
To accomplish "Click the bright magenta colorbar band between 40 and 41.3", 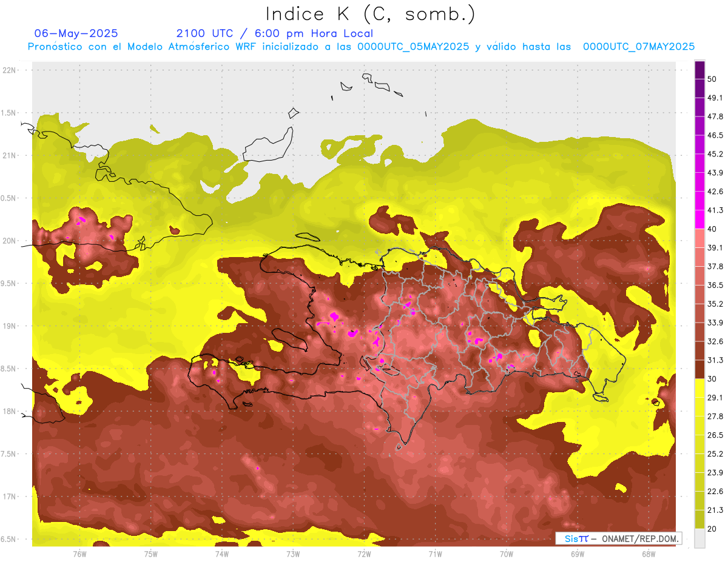I will [699, 219].
